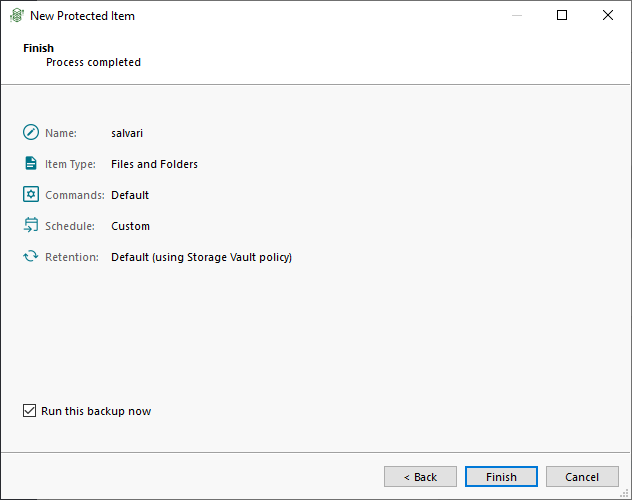Screen dimensions: 632x500
Task: Click the document icon beside Item Type
Action: (31, 164)
